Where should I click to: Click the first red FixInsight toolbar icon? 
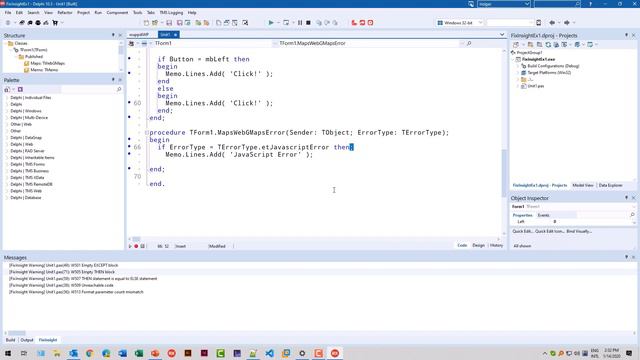[x=354, y=23]
